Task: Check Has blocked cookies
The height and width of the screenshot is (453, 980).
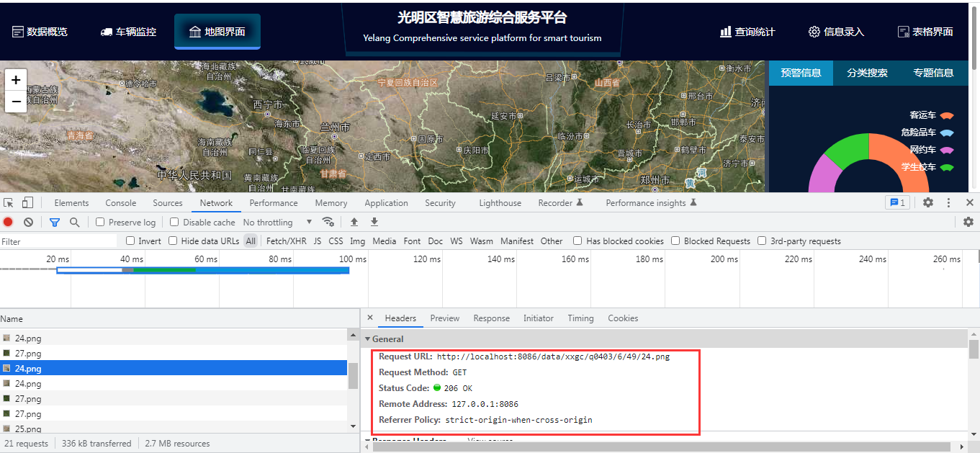Action: 577,241
